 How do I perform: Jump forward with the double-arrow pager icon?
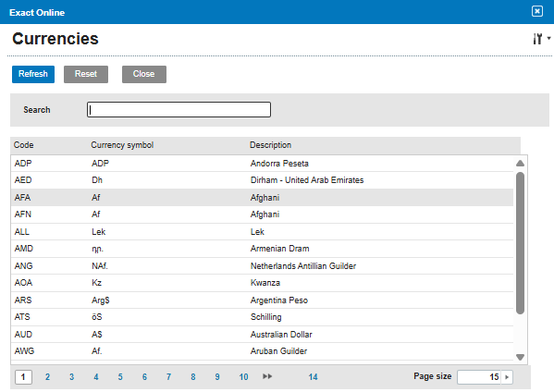point(267,376)
